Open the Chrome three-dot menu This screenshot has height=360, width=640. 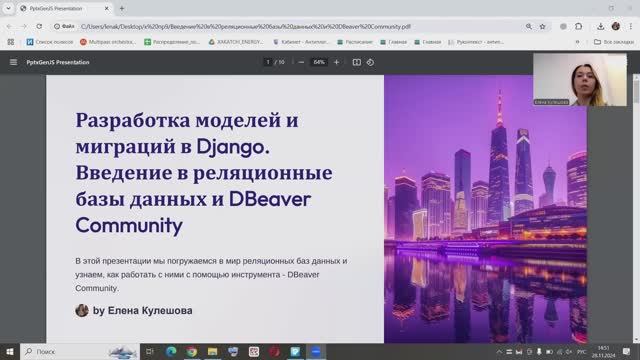coord(631,26)
